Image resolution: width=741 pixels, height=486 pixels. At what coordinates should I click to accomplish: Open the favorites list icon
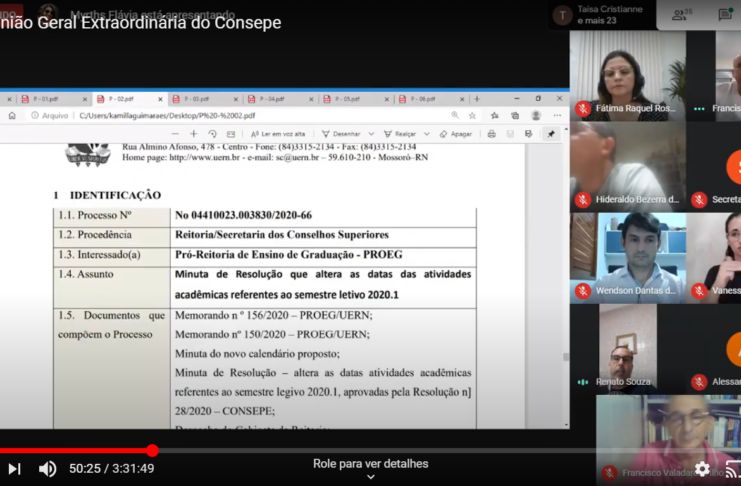tap(495, 115)
